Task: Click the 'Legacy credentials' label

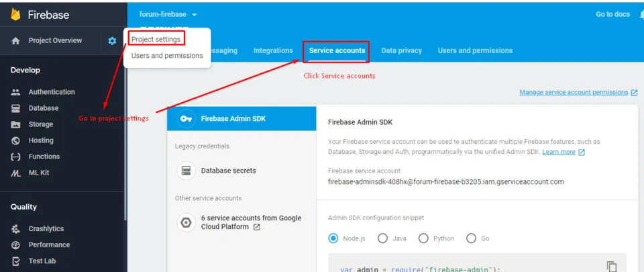Action: point(202,146)
